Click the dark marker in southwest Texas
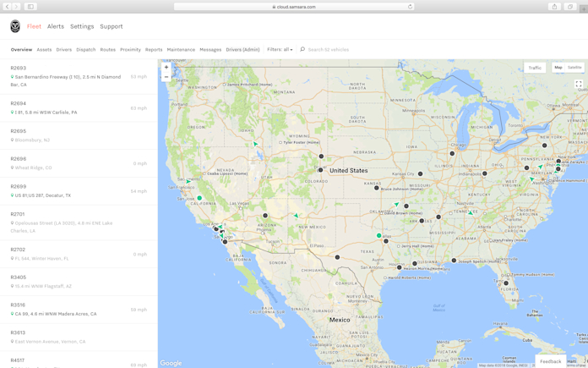 337,257
